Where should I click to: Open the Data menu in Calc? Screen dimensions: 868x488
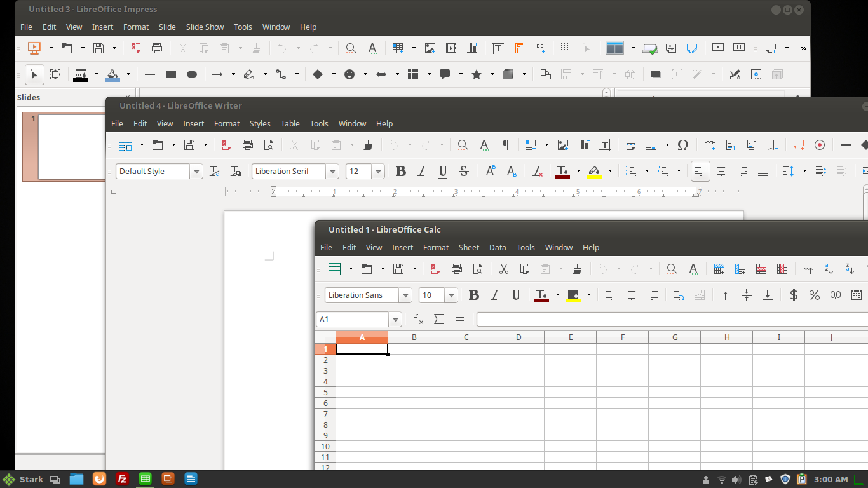498,248
